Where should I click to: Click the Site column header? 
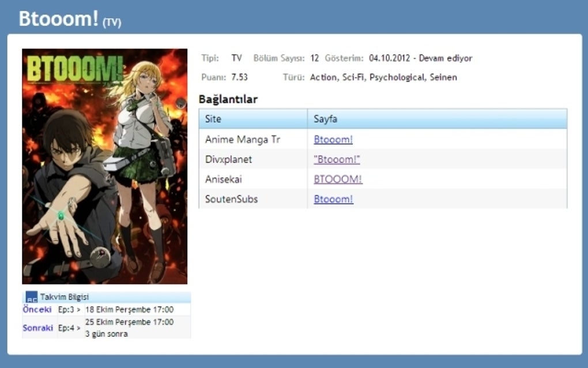tap(253, 119)
